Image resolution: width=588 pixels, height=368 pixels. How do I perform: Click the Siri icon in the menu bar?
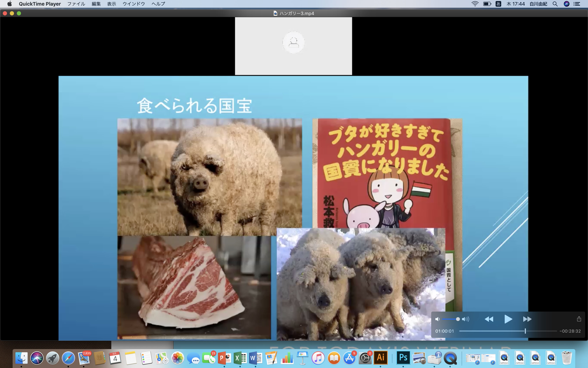[567, 4]
